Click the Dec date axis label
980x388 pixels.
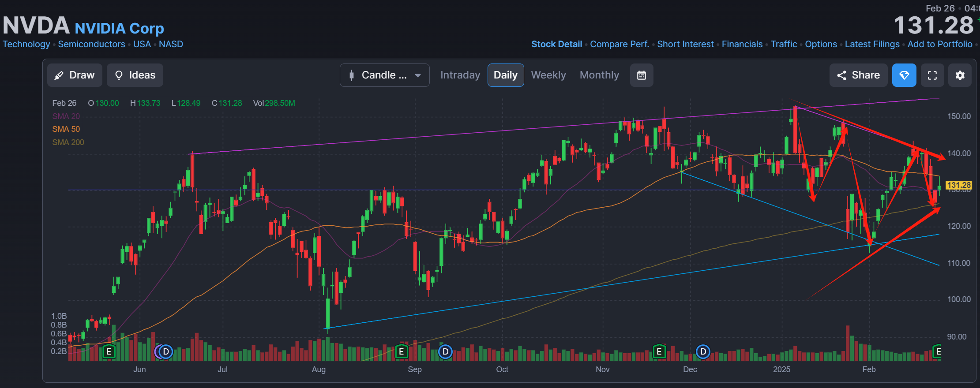click(690, 369)
